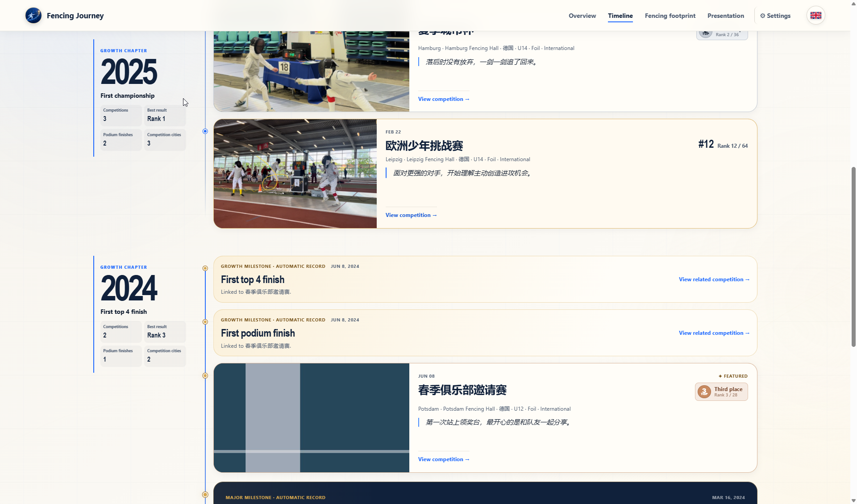The height and width of the screenshot is (504, 857).
Task: Click the Hamburg fencing bout photo
Action: pos(312,71)
